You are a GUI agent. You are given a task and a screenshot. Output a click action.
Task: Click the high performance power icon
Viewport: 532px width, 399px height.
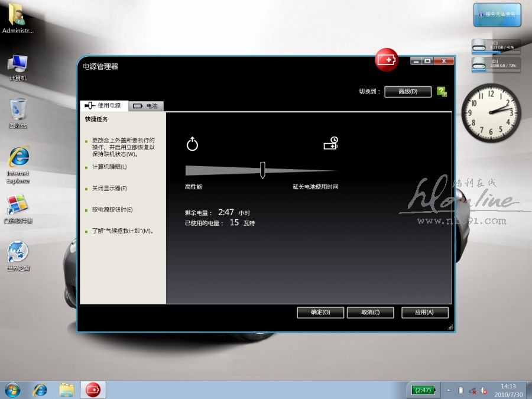point(192,144)
